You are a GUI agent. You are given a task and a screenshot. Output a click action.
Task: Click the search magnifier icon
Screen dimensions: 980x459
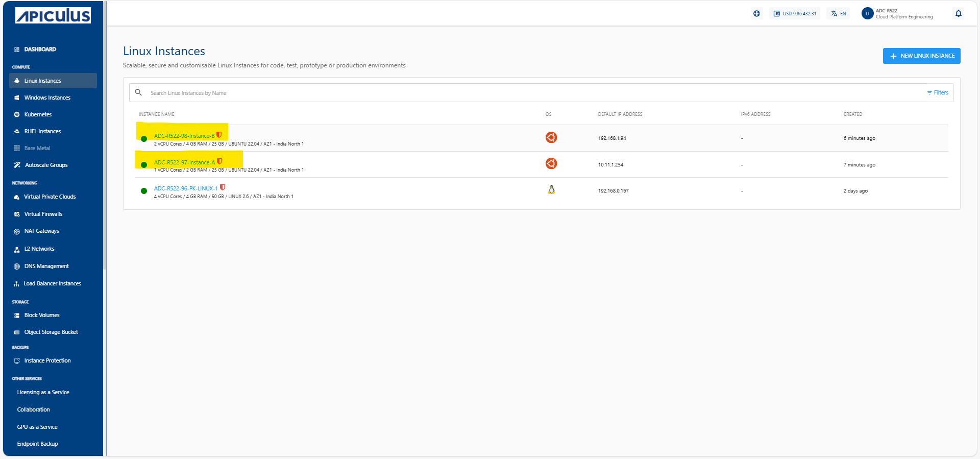138,92
